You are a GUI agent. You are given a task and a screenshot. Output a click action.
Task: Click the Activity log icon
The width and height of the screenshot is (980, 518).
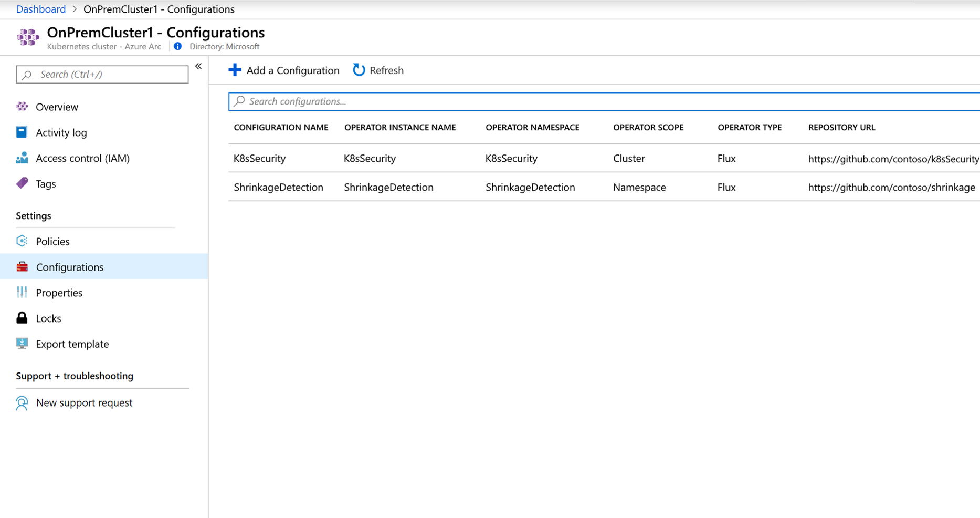(x=22, y=132)
